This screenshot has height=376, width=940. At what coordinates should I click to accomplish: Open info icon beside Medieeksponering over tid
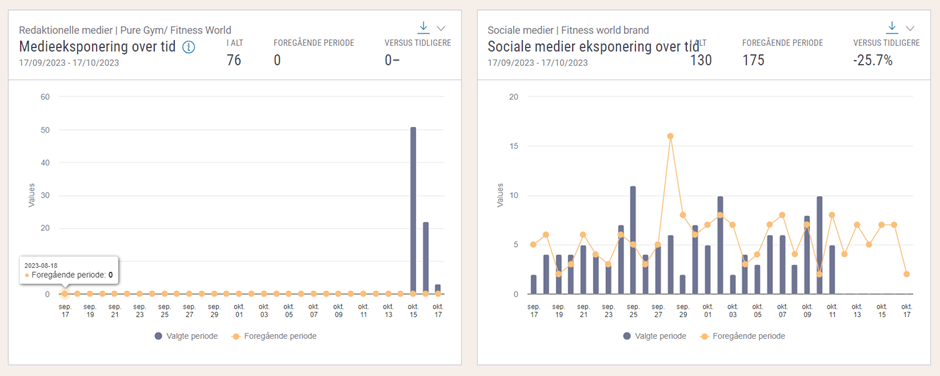click(188, 47)
